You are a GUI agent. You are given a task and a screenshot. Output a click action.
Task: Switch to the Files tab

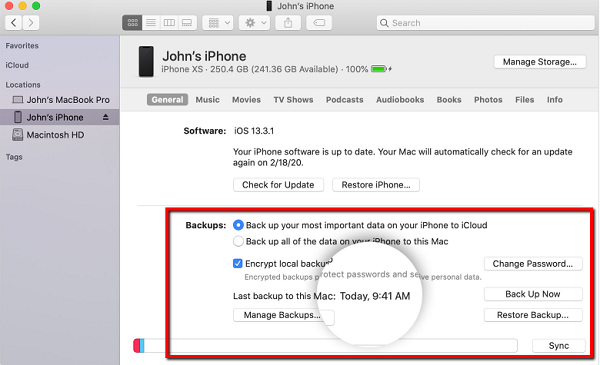[x=524, y=99]
